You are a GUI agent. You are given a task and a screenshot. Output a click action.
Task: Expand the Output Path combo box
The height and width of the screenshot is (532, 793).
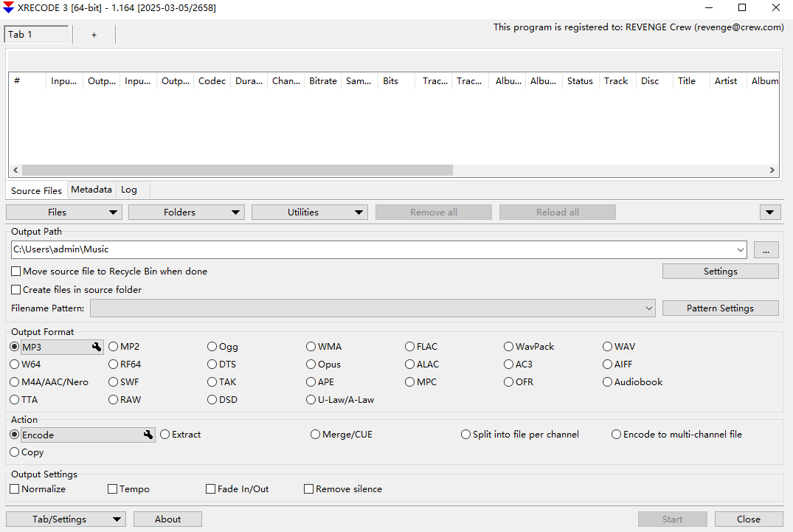coord(740,250)
